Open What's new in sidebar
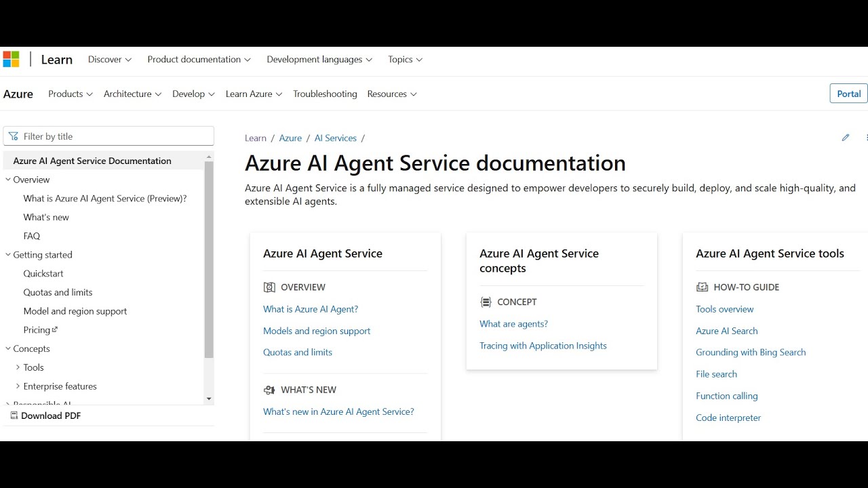The image size is (868, 488). 46,218
